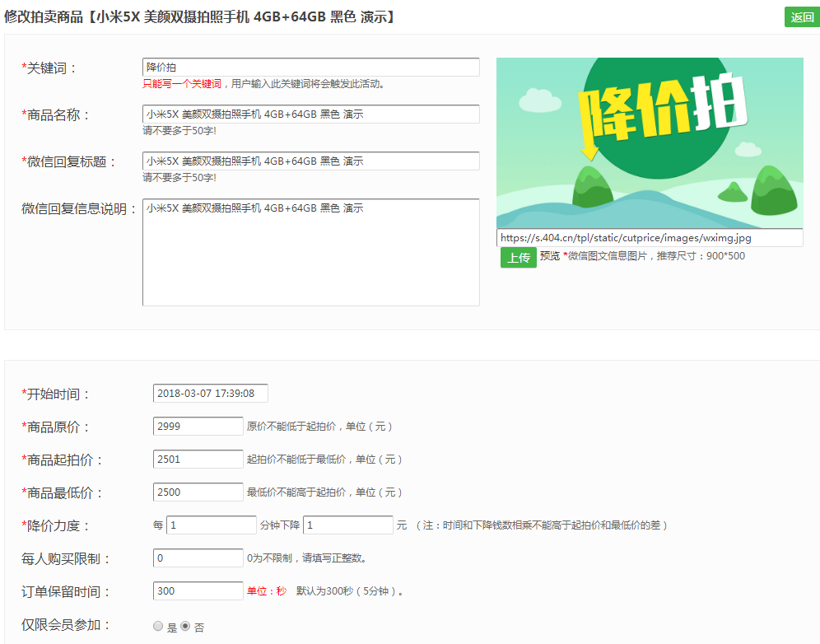Click the 微信回复信息说明 text area

point(310,252)
